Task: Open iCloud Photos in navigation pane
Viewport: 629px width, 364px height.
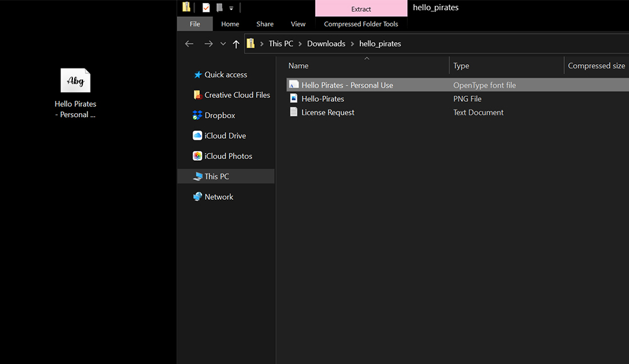Action: point(228,156)
